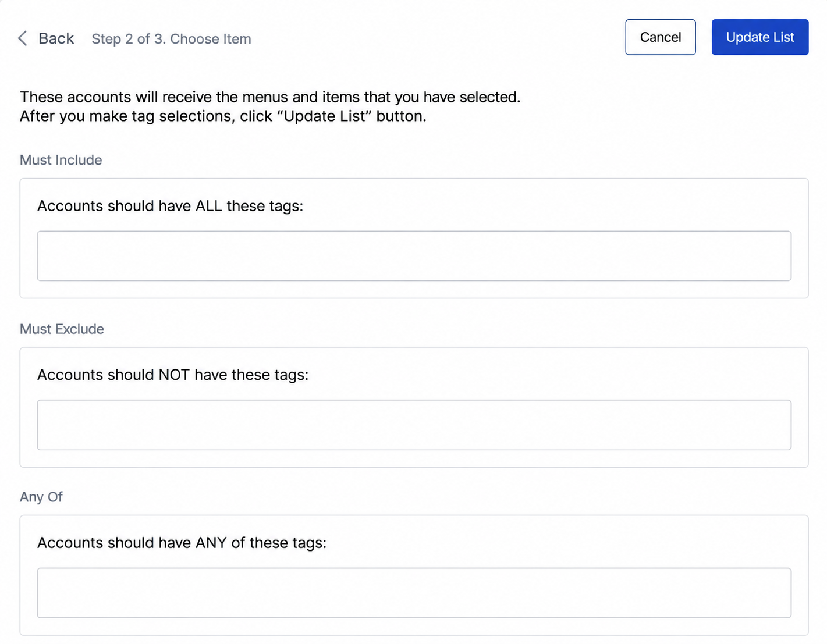Click the 'After you make tag selections' sentence
Image resolution: width=827 pixels, height=644 pixels.
pyautogui.click(x=223, y=116)
